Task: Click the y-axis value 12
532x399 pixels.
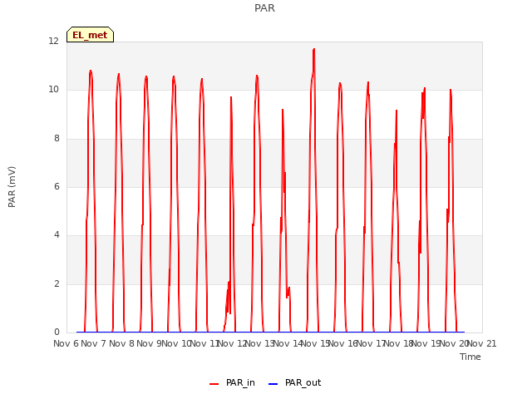Action: click(53, 41)
